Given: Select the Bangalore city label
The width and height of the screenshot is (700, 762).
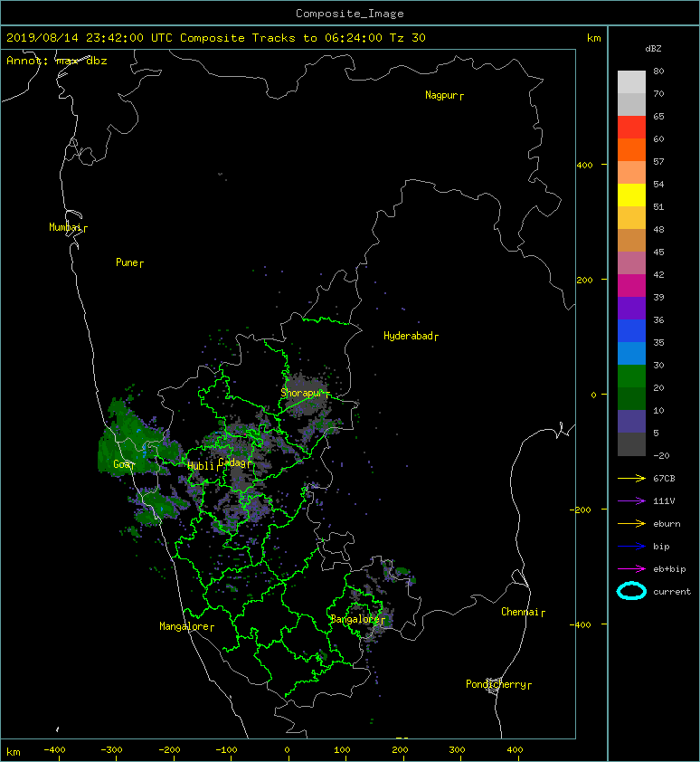Looking at the screenshot, I should (x=357, y=620).
